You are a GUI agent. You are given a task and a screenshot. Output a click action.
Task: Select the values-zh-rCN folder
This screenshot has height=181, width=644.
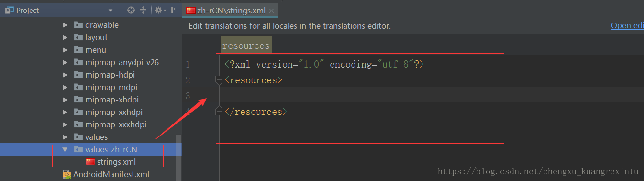click(x=111, y=149)
